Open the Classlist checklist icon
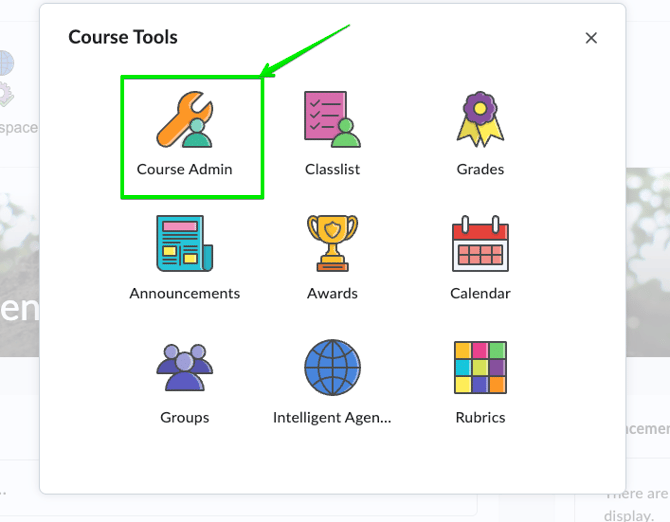The image size is (670, 522). click(332, 119)
